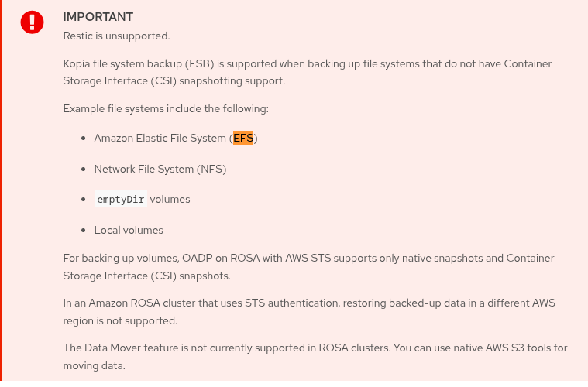Click the emptyDir code label
Viewport: 588px width, 387px height.
pyautogui.click(x=120, y=200)
